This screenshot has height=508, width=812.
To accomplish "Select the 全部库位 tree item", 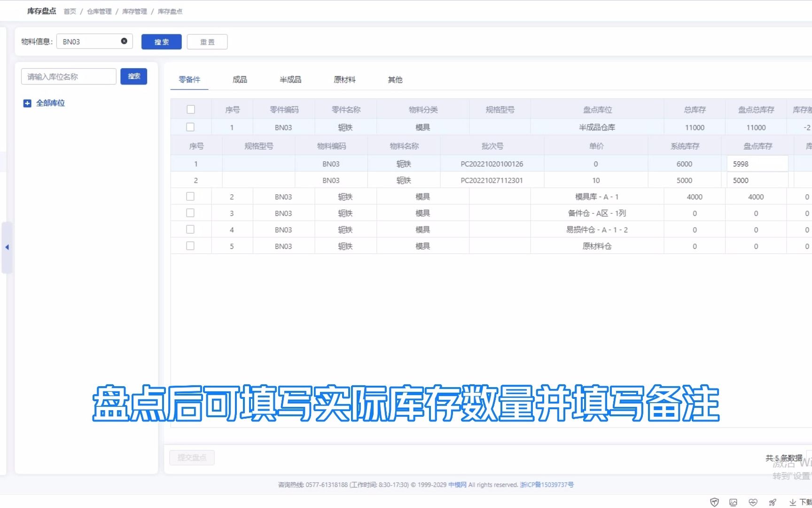I will tap(51, 103).
